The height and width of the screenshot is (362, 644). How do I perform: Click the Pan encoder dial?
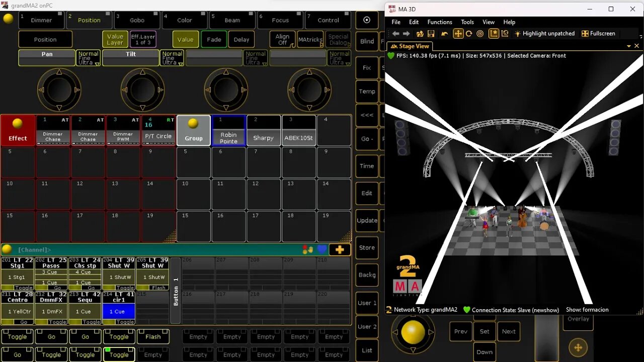click(x=59, y=90)
